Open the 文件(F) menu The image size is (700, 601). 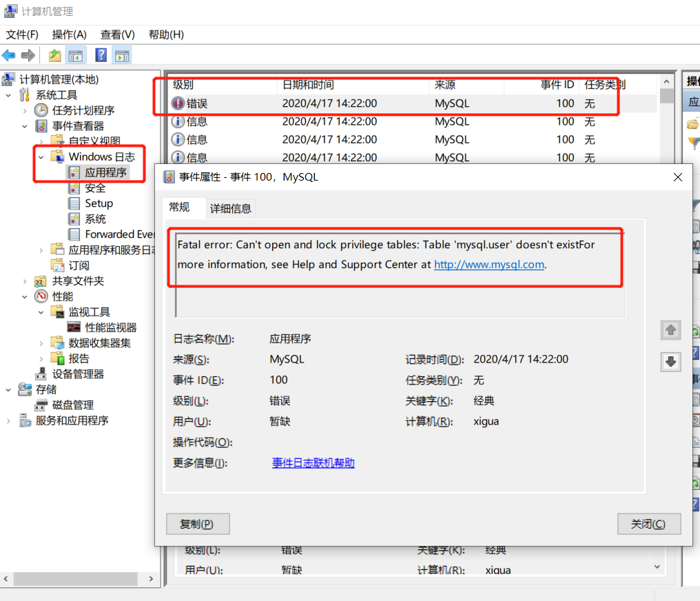tap(22, 34)
